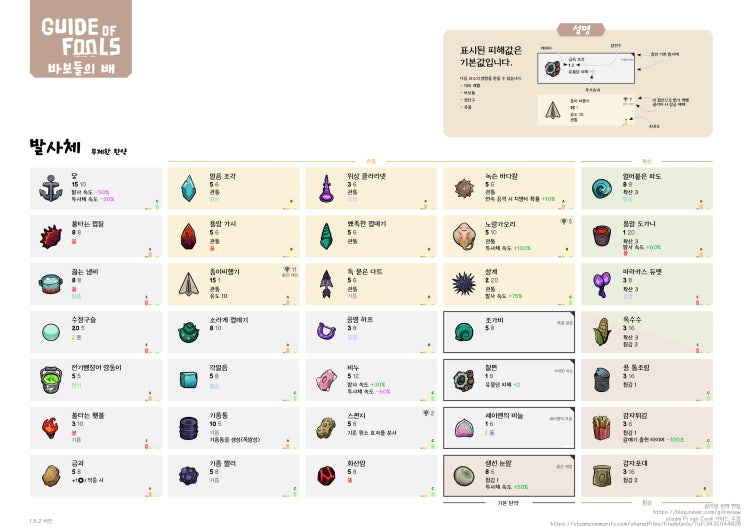Click the purple maracas icon (마라카스 듀엣)

pyautogui.click(x=602, y=284)
